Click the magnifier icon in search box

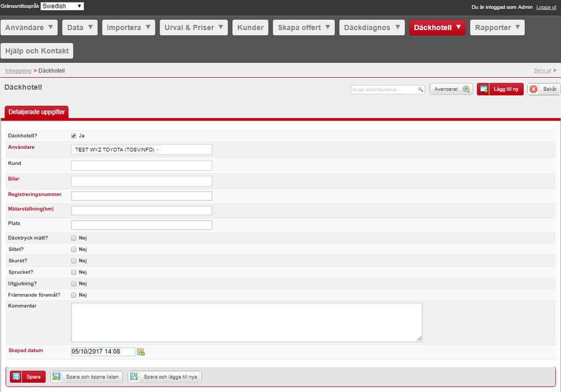pyautogui.click(x=420, y=89)
